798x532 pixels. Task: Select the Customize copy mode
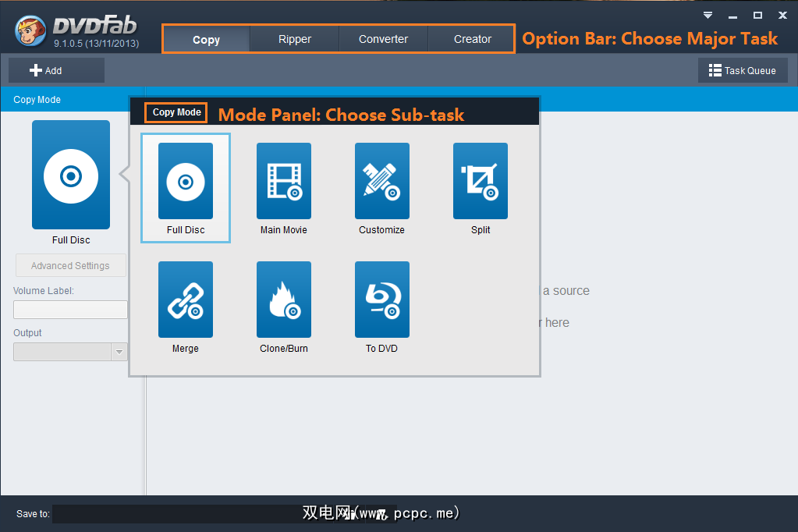(381, 188)
